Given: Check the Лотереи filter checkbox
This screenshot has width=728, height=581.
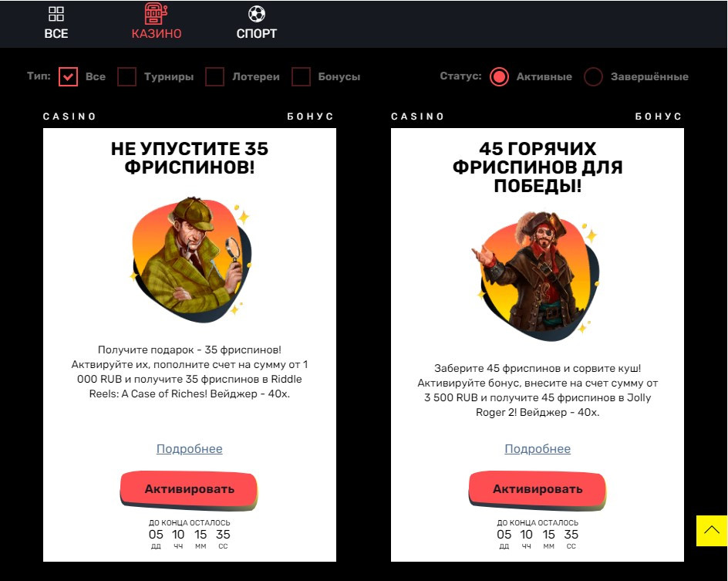Looking at the screenshot, I should tap(215, 76).
